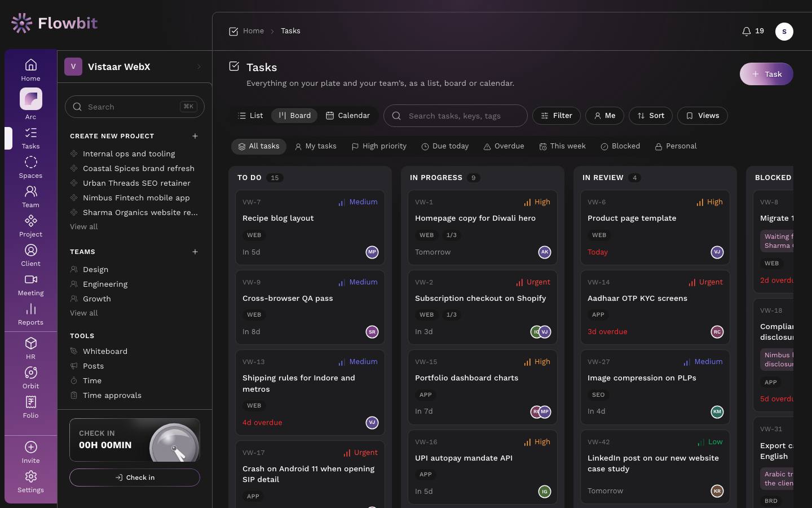
Task: Click the sidebar Search field
Action: [135, 107]
